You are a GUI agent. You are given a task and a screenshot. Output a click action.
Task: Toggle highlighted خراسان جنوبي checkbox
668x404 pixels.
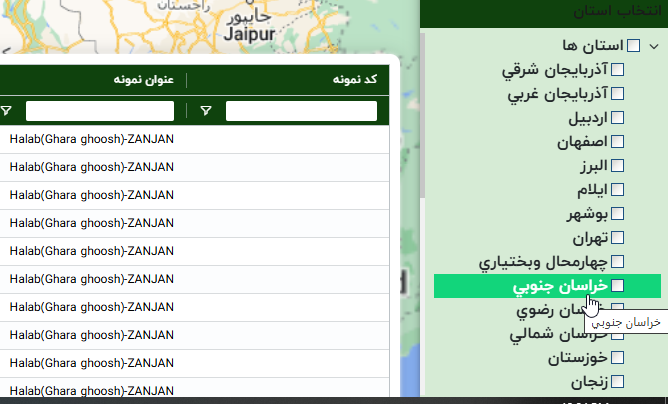(617, 286)
